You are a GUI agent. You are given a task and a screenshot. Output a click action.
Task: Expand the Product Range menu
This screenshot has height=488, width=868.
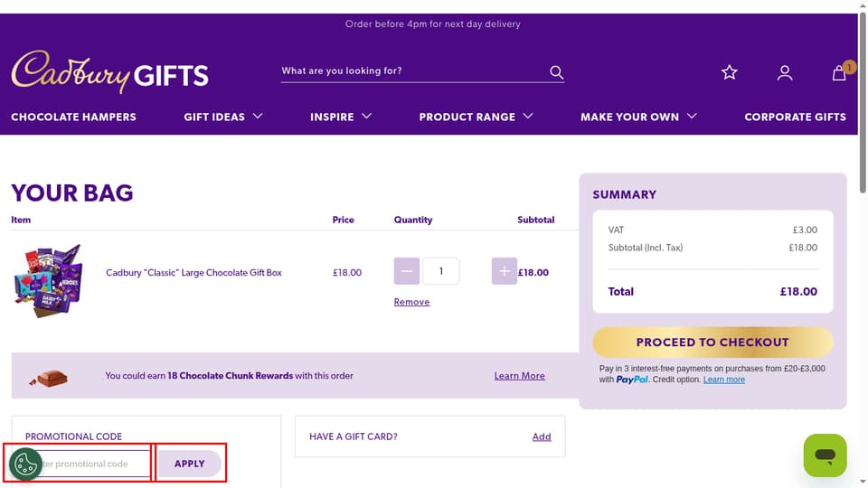tap(476, 117)
